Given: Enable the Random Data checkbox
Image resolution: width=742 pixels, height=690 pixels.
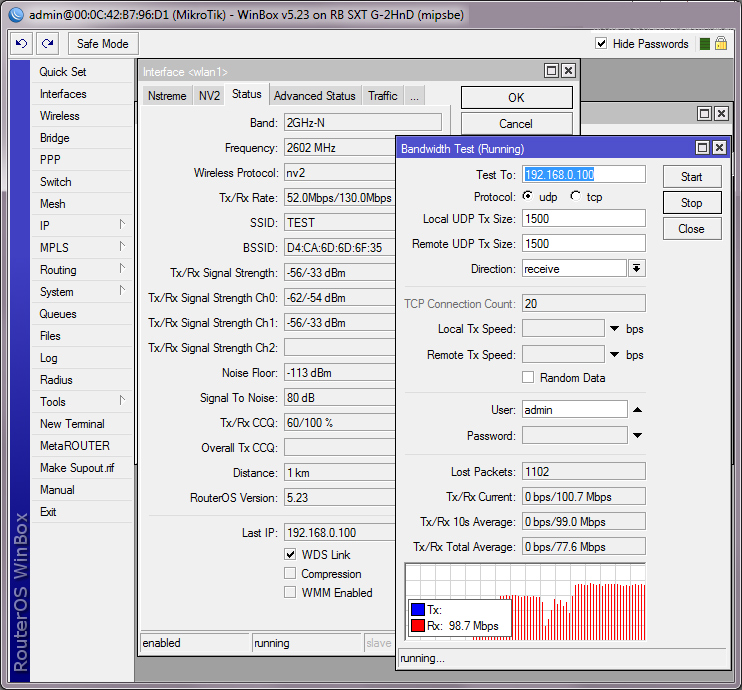Looking at the screenshot, I should [x=528, y=377].
